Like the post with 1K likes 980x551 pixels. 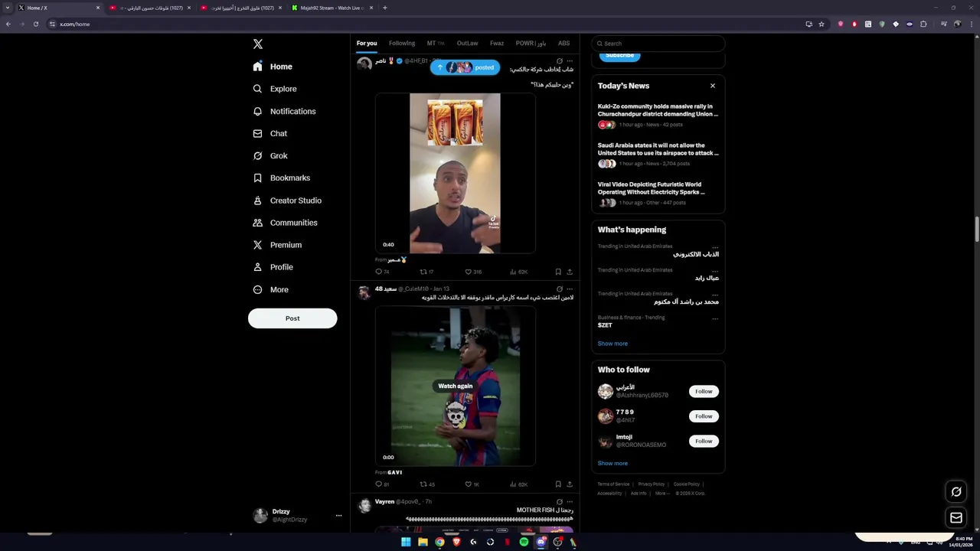472,484
